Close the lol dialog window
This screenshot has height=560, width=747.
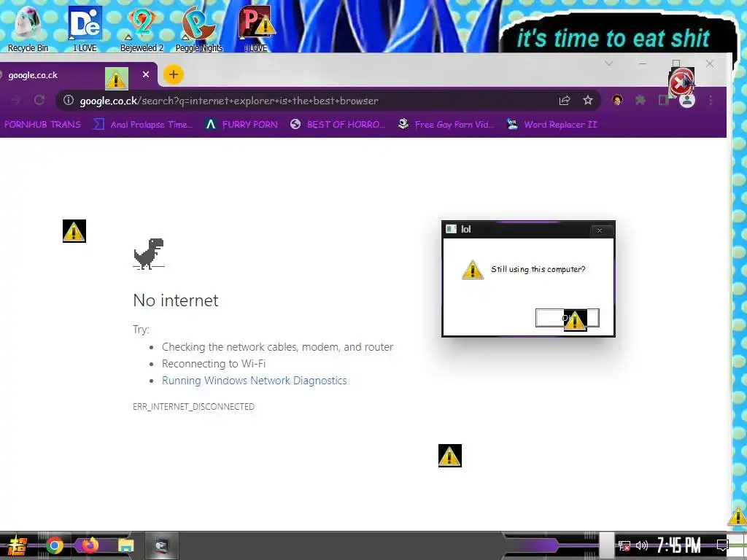[x=600, y=230]
